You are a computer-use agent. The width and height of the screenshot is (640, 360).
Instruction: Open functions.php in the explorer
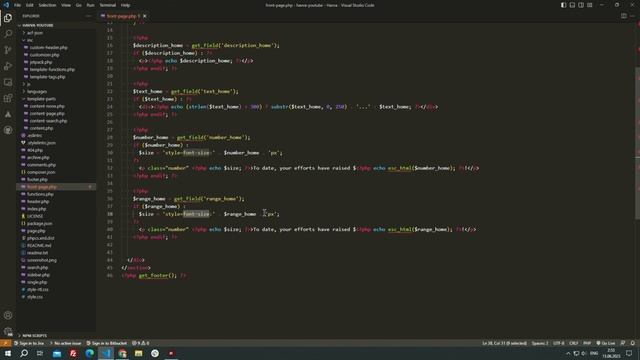[x=40, y=194]
